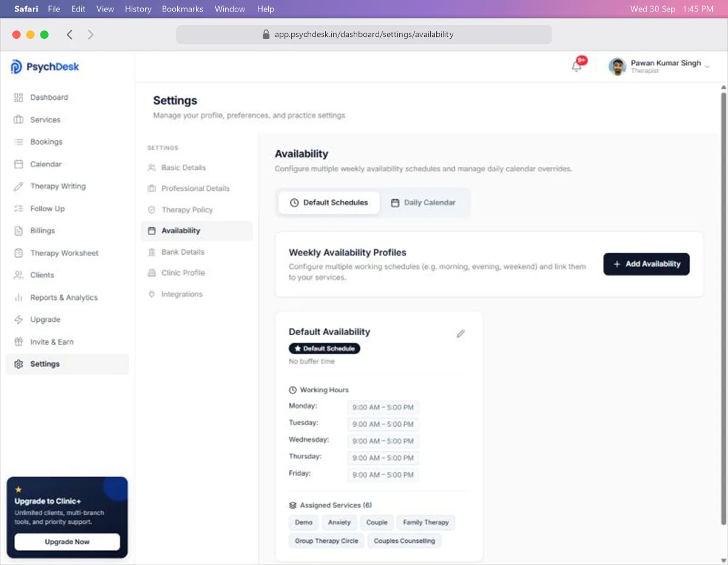Open the Bookmarks menu in menu bar
The width and height of the screenshot is (728, 565).
tap(183, 9)
